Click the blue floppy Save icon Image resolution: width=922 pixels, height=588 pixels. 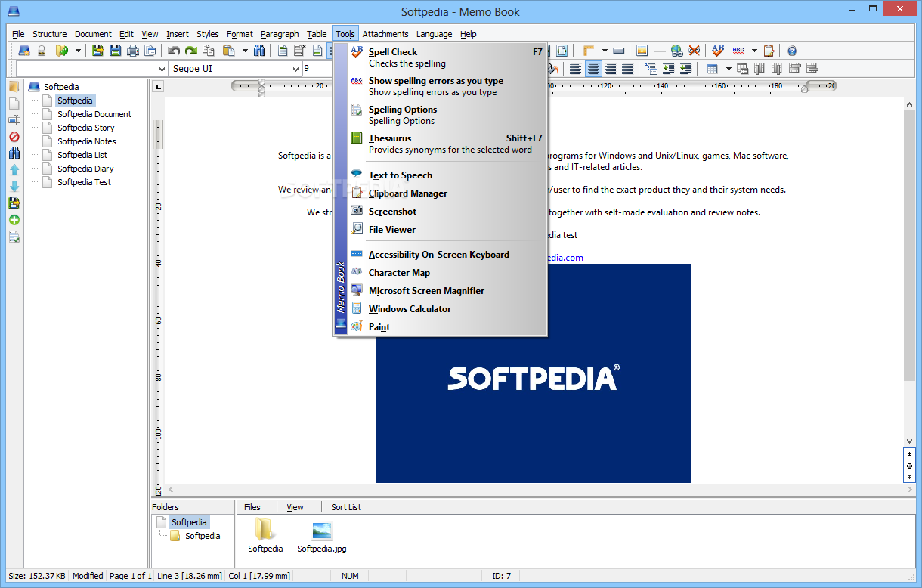point(115,51)
